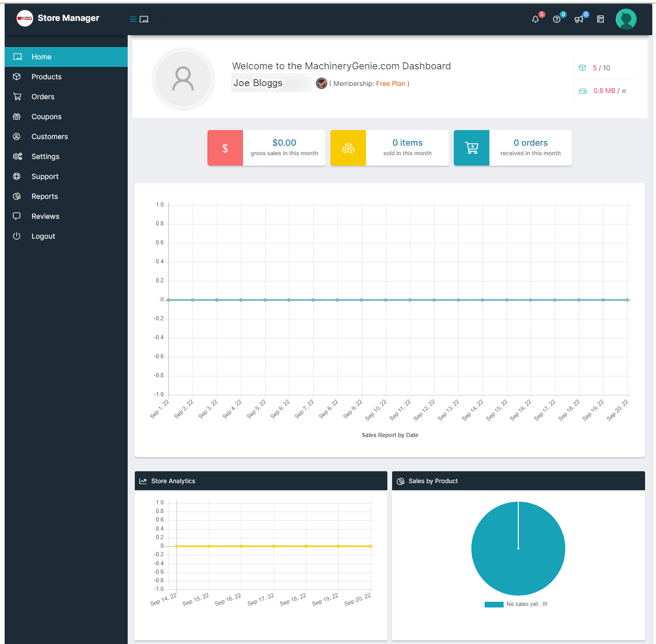Screen dimensions: 656x644
Task: Click the dollar gross sales icon
Action: [x=225, y=148]
